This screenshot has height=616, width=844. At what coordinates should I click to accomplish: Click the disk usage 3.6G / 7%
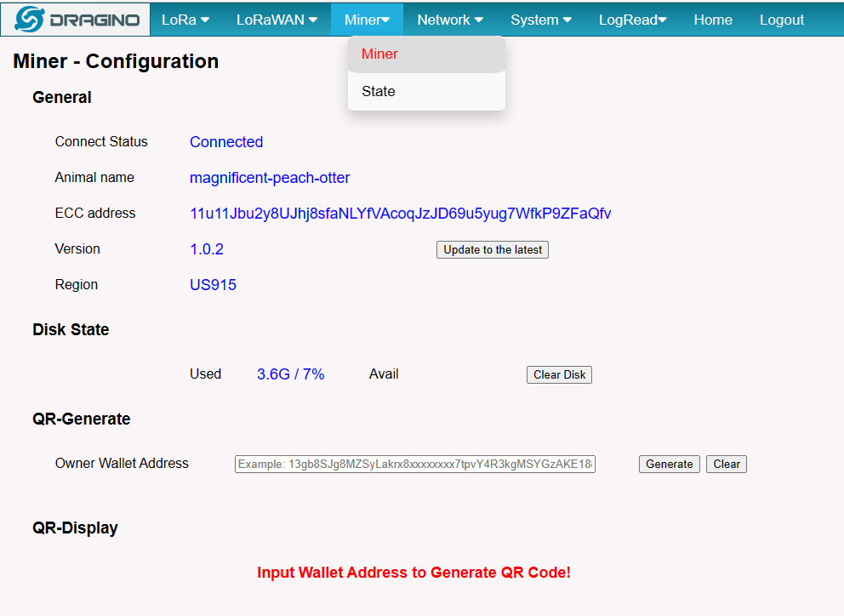pos(291,374)
